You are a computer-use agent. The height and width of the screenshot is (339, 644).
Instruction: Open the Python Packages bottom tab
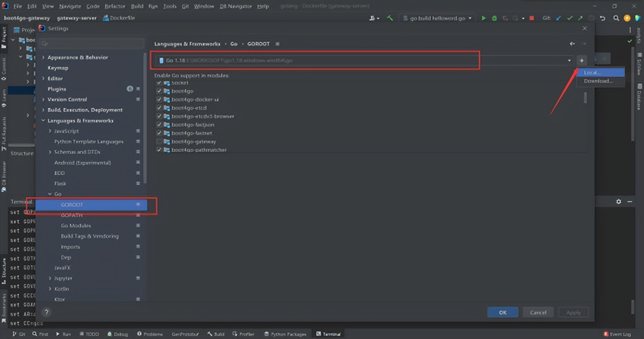[285, 334]
